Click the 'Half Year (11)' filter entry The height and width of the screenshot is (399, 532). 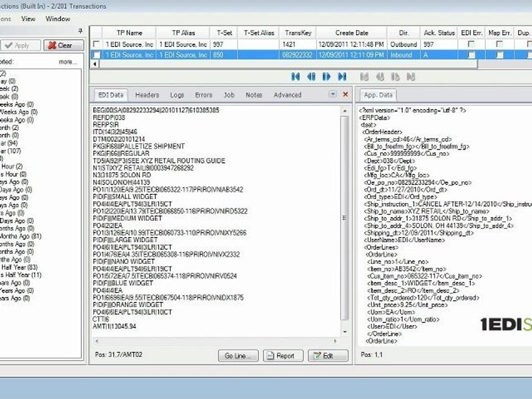[x=21, y=275]
